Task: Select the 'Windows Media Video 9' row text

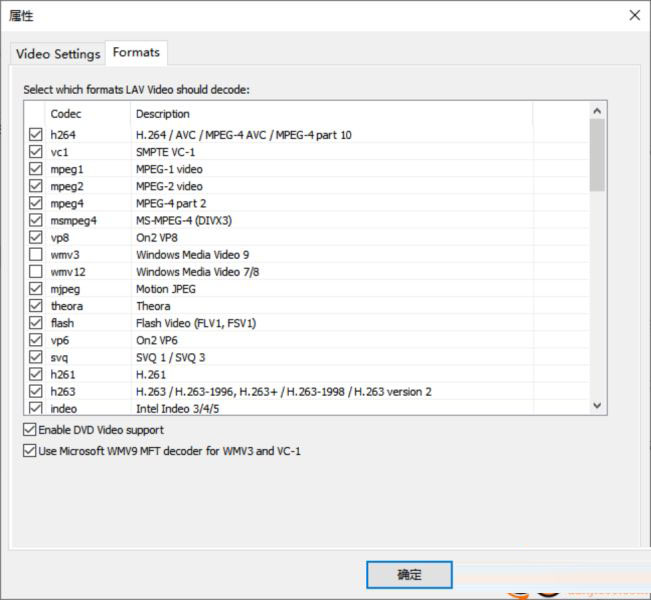Action: coord(192,255)
